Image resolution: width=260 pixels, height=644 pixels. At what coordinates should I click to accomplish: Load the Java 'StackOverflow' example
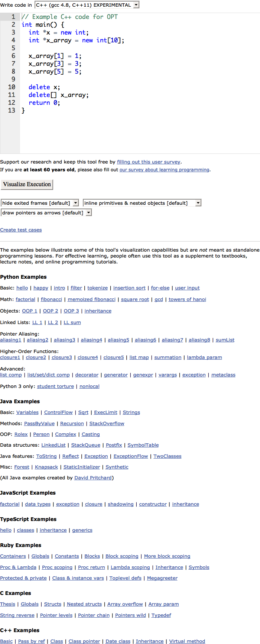point(107,424)
